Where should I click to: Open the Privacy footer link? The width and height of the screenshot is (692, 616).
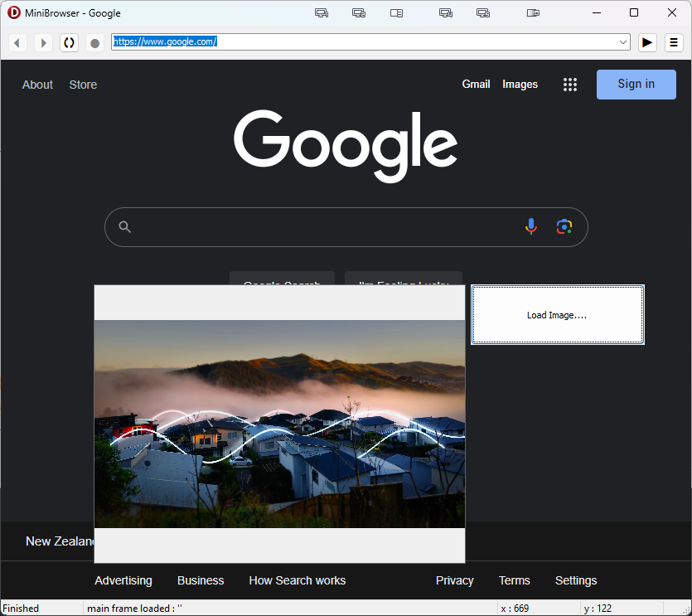pyautogui.click(x=455, y=580)
